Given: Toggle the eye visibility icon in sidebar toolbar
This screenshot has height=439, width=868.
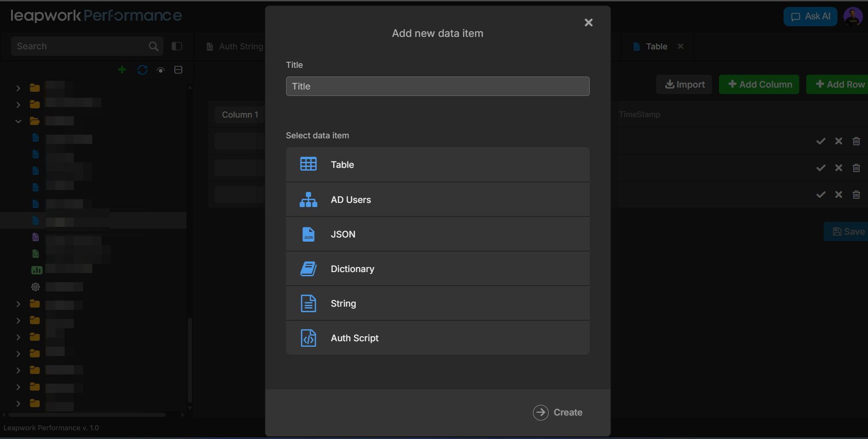Looking at the screenshot, I should point(161,70).
